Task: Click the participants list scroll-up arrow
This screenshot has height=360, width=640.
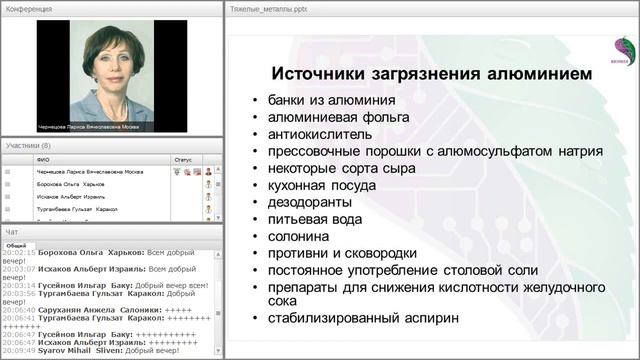Action: coord(218,169)
